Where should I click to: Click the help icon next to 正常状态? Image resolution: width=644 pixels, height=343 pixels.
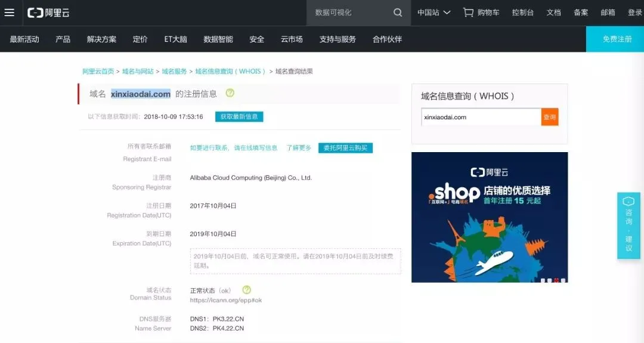(246, 289)
